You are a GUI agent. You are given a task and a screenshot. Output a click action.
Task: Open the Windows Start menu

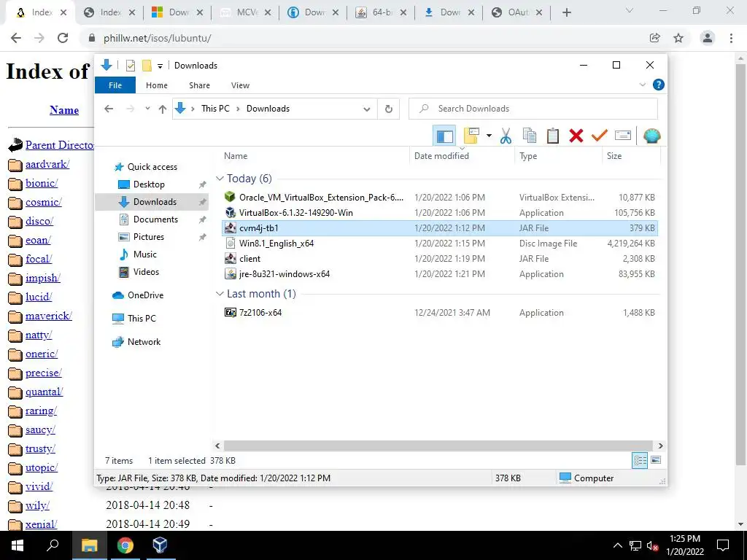[x=18, y=545]
